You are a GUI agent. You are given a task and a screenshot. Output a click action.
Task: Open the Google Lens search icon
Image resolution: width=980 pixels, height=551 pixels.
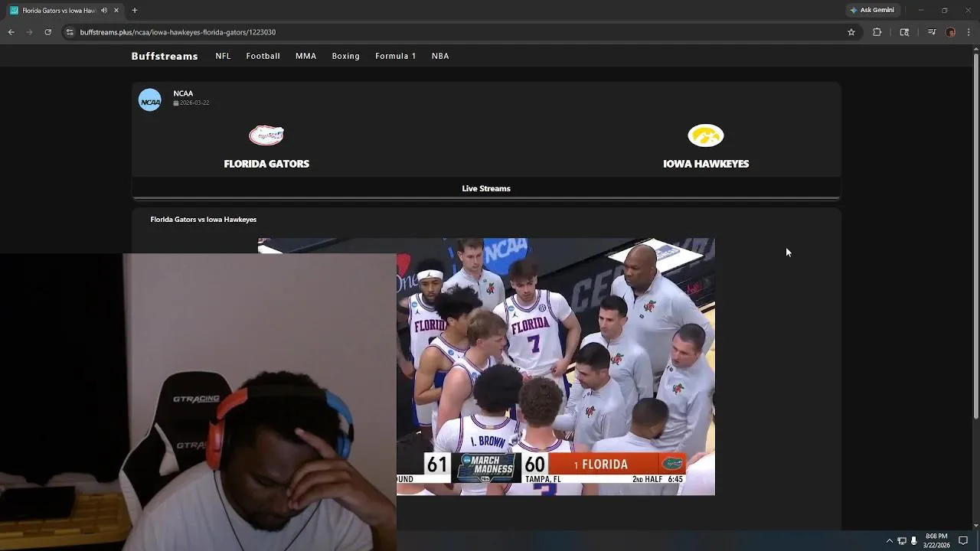904,32
